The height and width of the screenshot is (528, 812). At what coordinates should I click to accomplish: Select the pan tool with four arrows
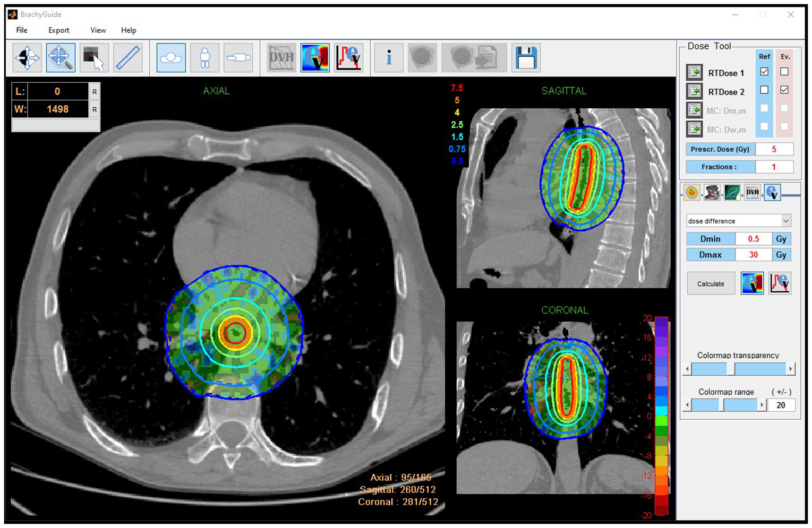click(27, 57)
